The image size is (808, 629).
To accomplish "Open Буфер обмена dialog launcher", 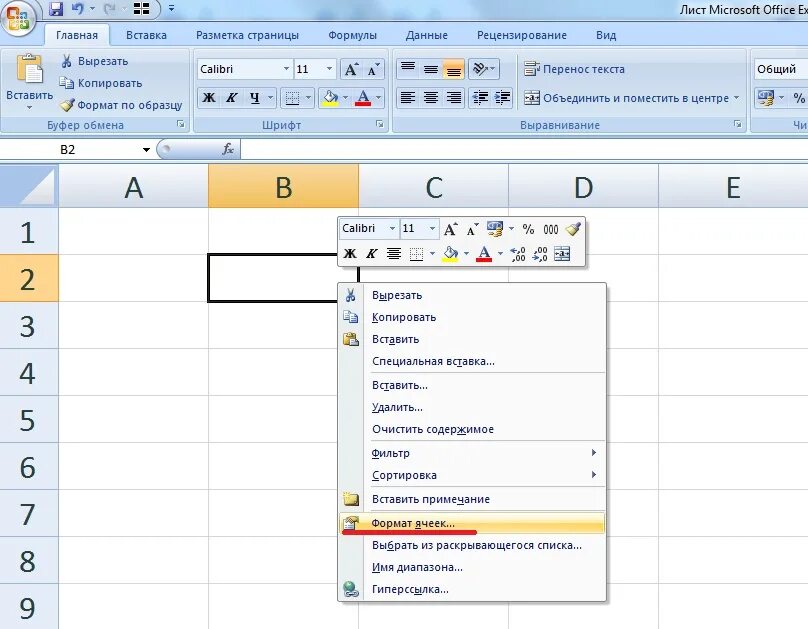I will (x=181, y=124).
